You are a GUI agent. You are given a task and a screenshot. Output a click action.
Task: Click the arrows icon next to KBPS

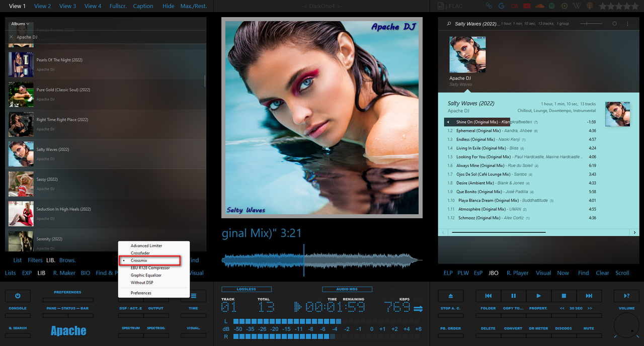(x=418, y=308)
